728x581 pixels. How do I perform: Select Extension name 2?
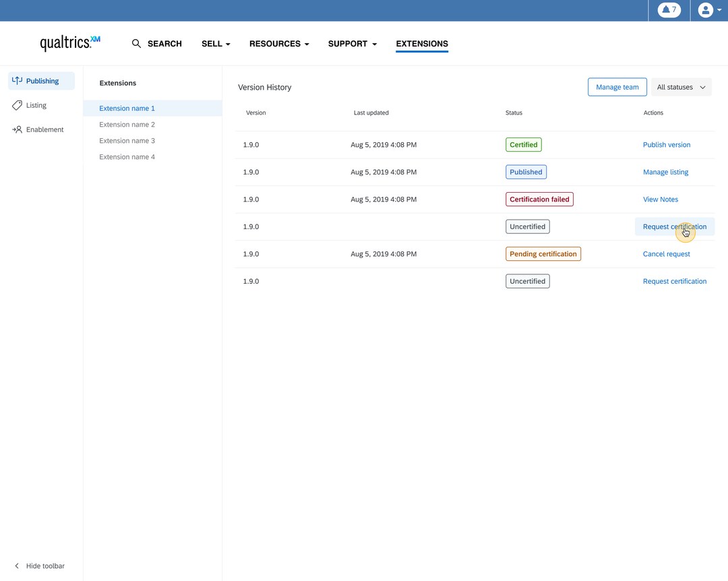(x=127, y=125)
